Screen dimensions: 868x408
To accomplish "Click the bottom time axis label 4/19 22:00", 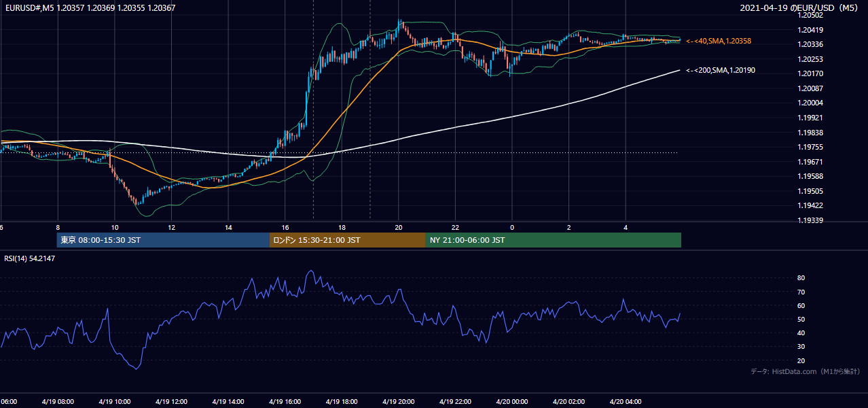I will 455,402.
